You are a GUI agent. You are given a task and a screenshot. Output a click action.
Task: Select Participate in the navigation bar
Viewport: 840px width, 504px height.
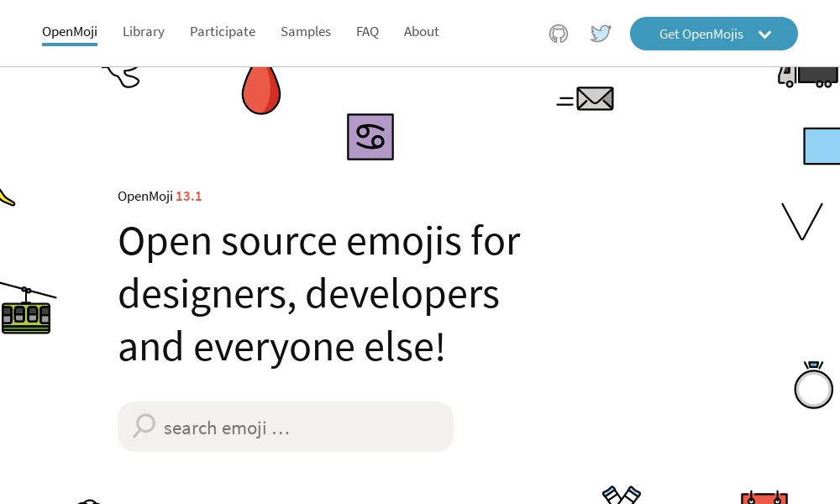223,32
